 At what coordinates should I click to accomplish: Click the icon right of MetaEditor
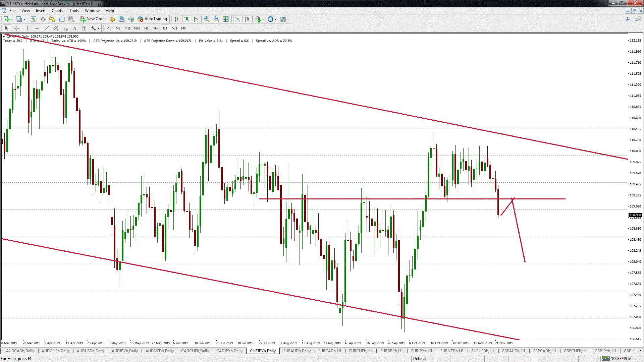pyautogui.click(x=122, y=19)
